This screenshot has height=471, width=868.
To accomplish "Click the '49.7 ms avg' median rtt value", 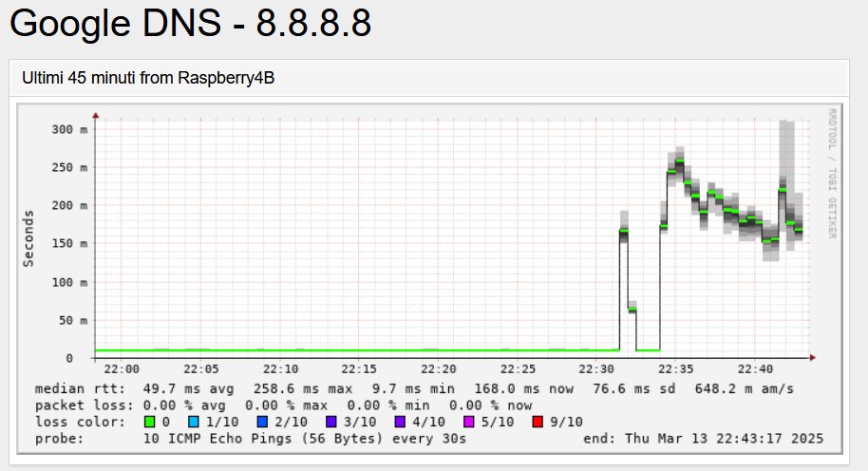I will (x=188, y=389).
